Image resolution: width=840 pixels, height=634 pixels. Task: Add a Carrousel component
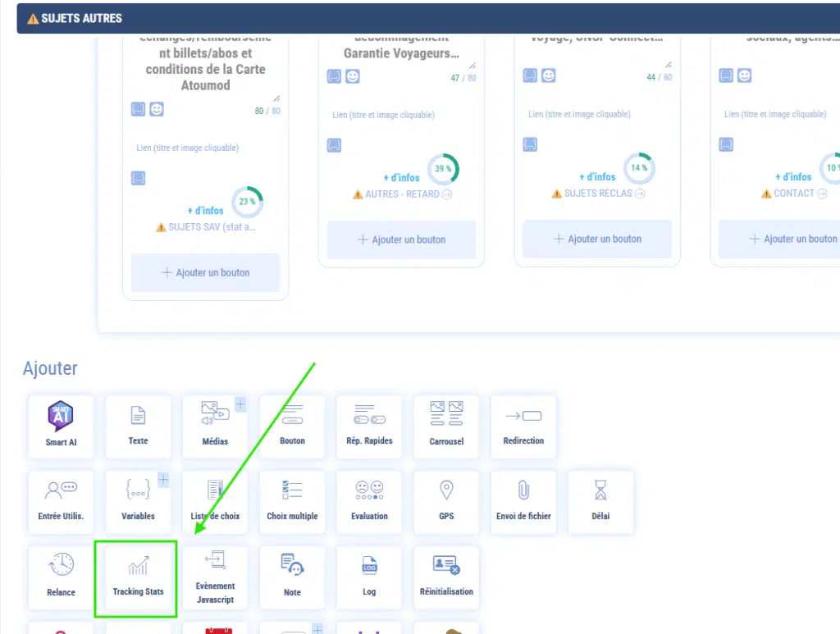[x=446, y=426]
